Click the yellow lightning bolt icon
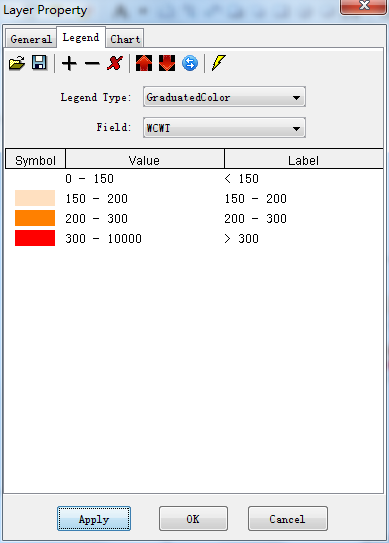Screen dimensions: 389x543 (x=219, y=63)
